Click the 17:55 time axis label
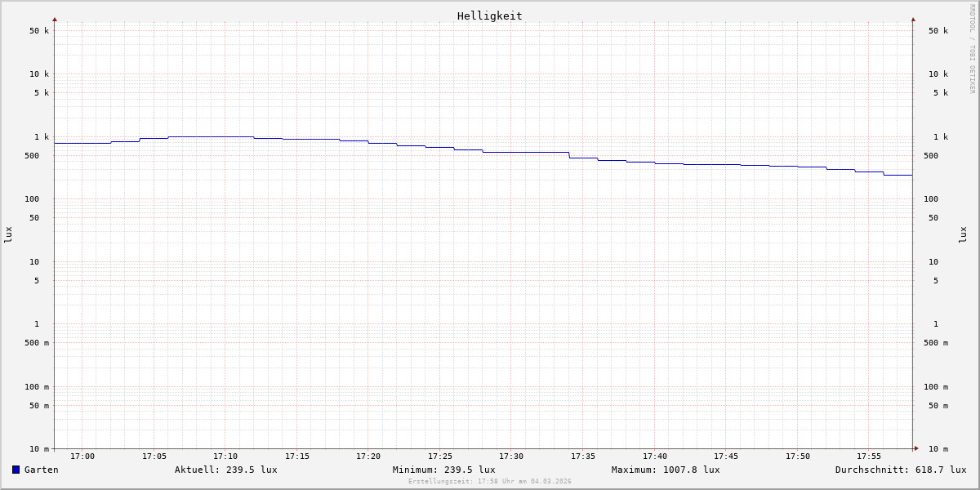This screenshot has height=490, width=980. coord(869,457)
